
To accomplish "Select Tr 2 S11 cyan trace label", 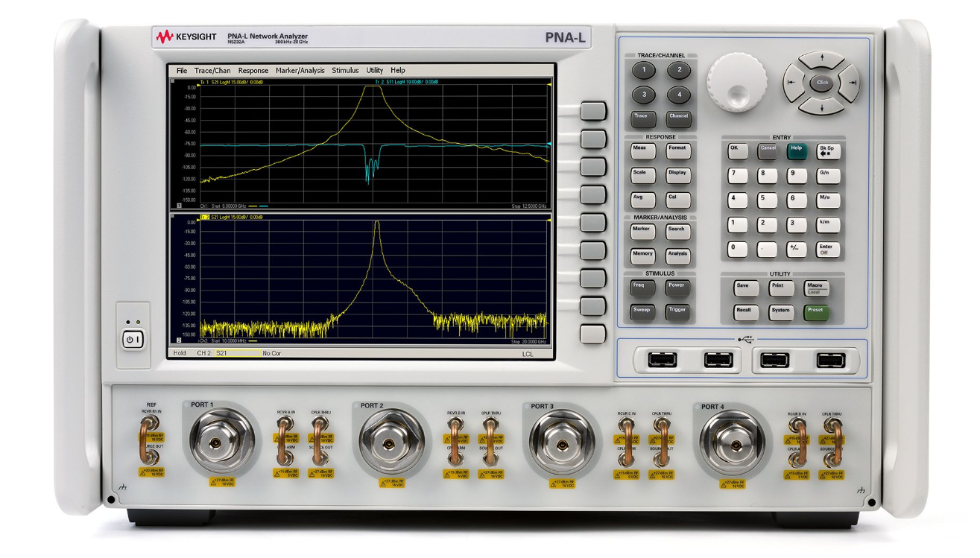I will [x=408, y=82].
